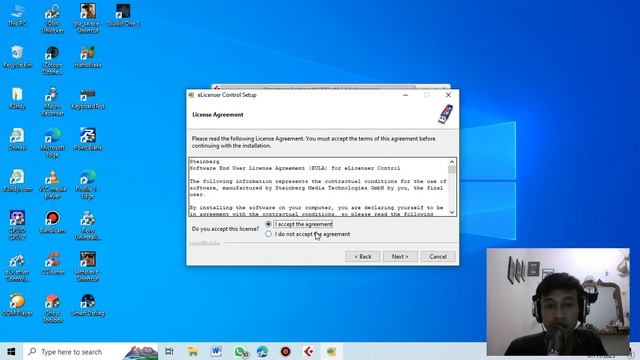Select the Microsoft Edge desktop shortcut

pos(52,143)
